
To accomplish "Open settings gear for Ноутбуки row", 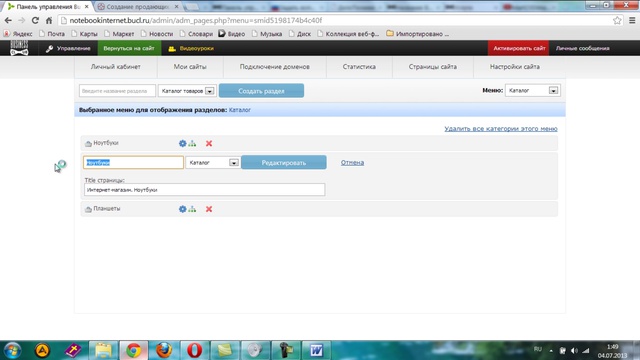I will click(x=182, y=143).
